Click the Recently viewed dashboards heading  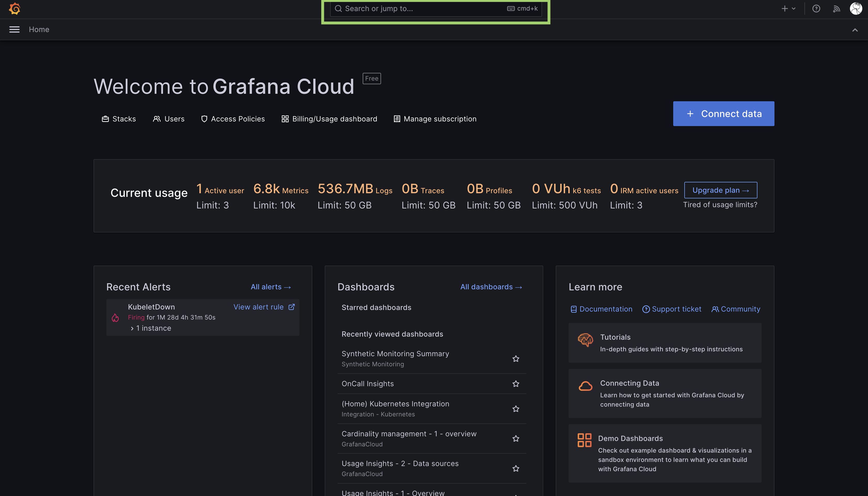click(392, 334)
